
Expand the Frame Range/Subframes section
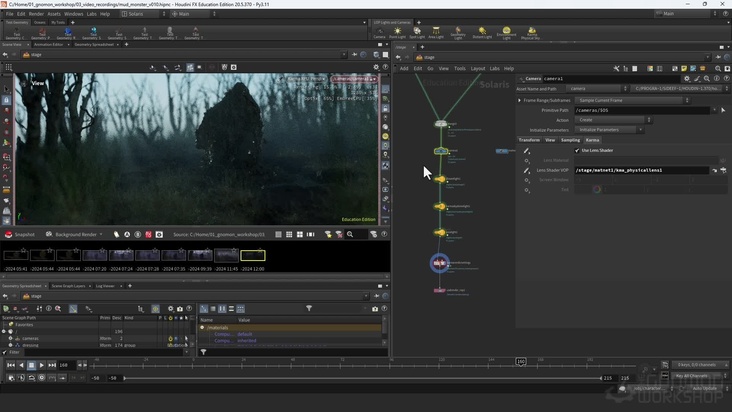tap(519, 100)
